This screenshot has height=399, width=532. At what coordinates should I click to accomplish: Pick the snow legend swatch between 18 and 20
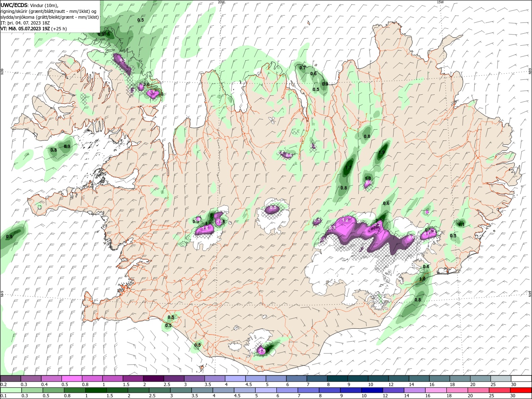(460, 379)
